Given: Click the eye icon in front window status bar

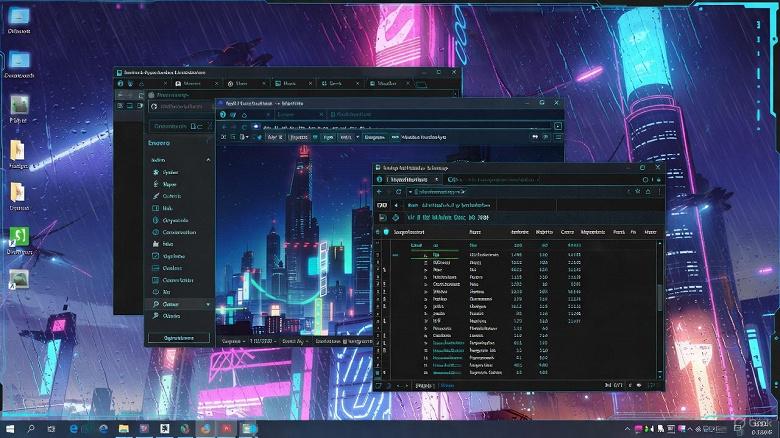Looking at the screenshot, I should 639,385.
